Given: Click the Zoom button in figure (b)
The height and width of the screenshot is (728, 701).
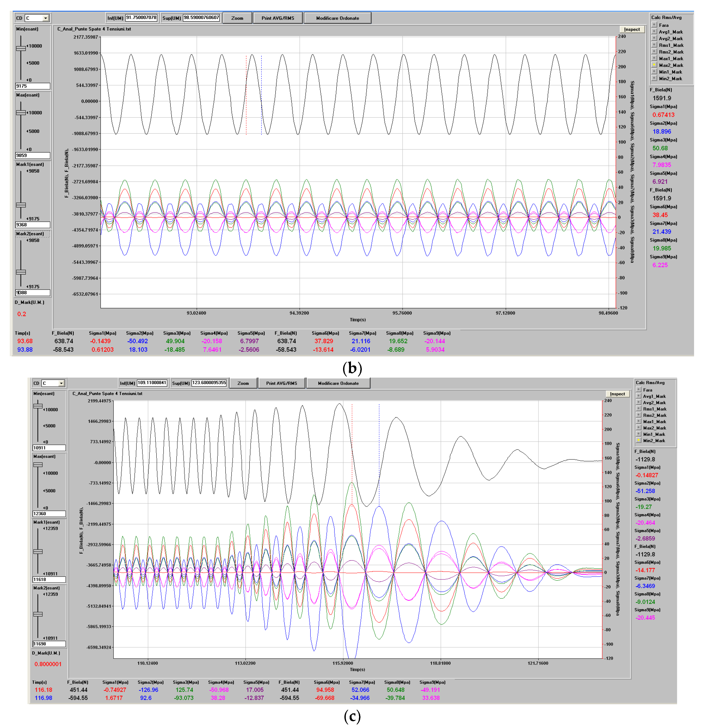Looking at the screenshot, I should (x=237, y=18).
